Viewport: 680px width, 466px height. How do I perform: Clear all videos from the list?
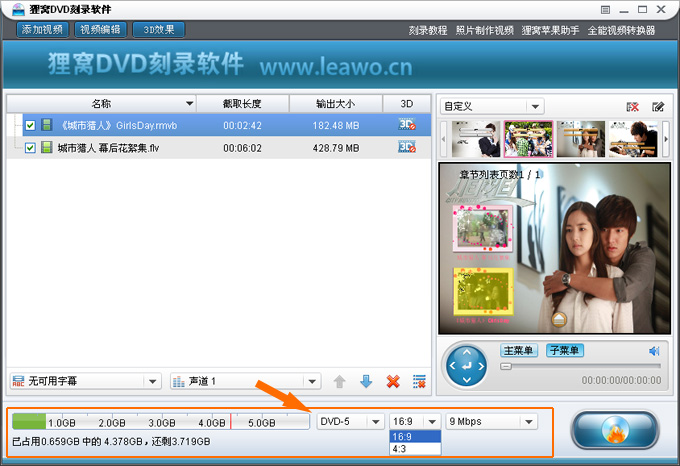[419, 381]
